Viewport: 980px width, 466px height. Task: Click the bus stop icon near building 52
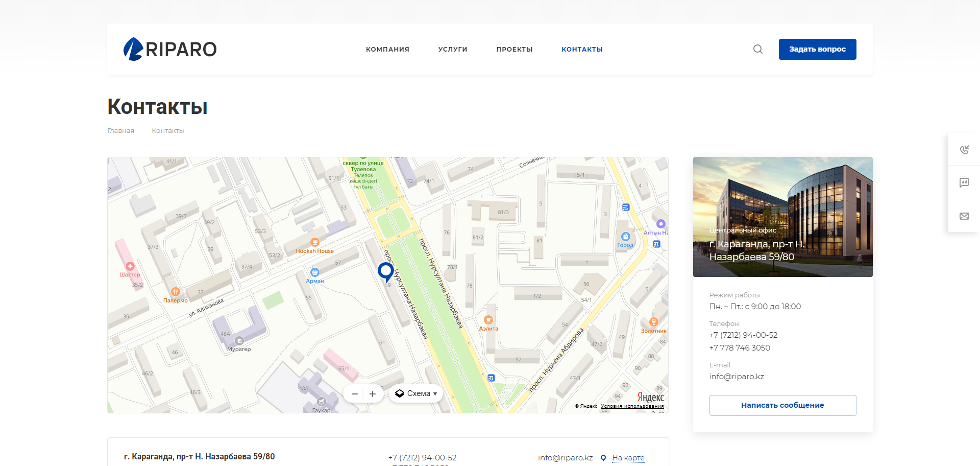tap(491, 378)
